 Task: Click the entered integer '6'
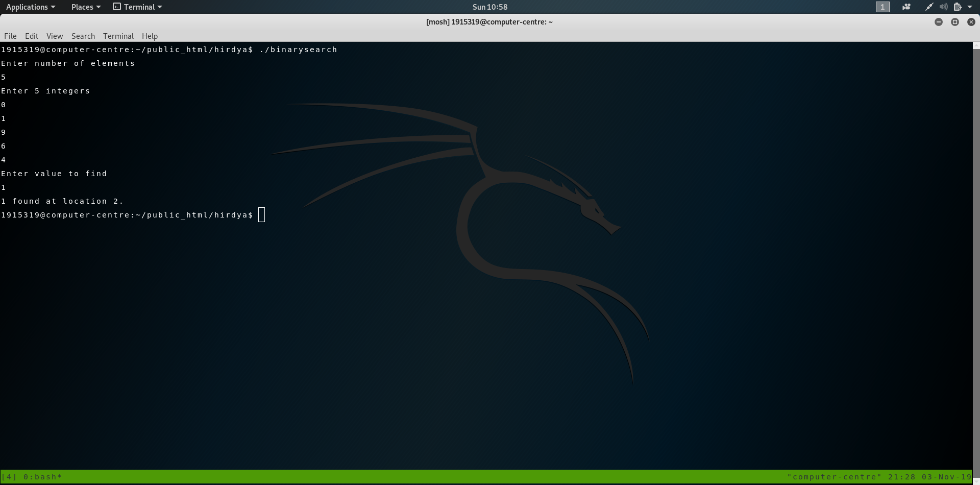[x=4, y=146]
